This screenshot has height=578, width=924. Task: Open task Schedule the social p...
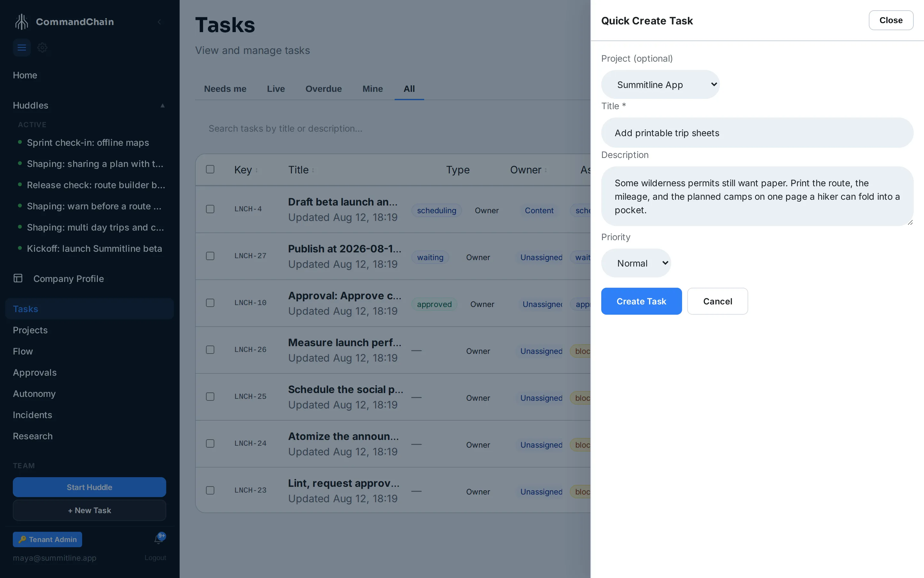click(346, 389)
